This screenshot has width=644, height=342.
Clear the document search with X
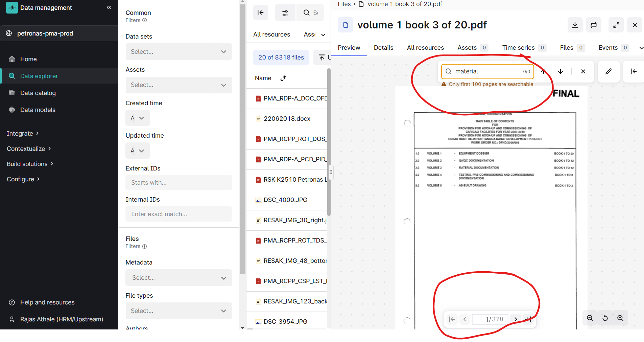[x=583, y=71]
